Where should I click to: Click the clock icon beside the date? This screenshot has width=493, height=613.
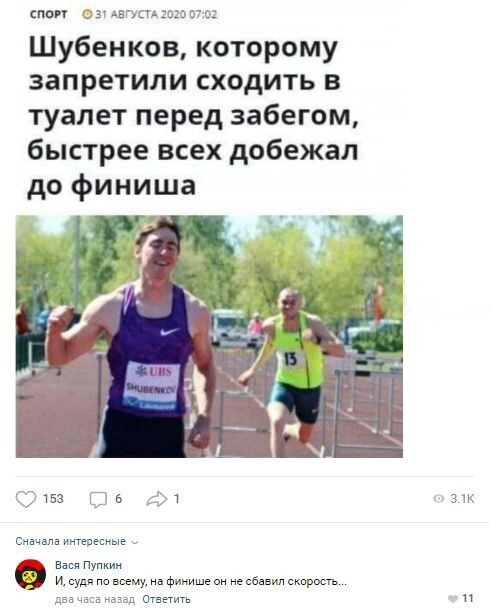click(87, 14)
